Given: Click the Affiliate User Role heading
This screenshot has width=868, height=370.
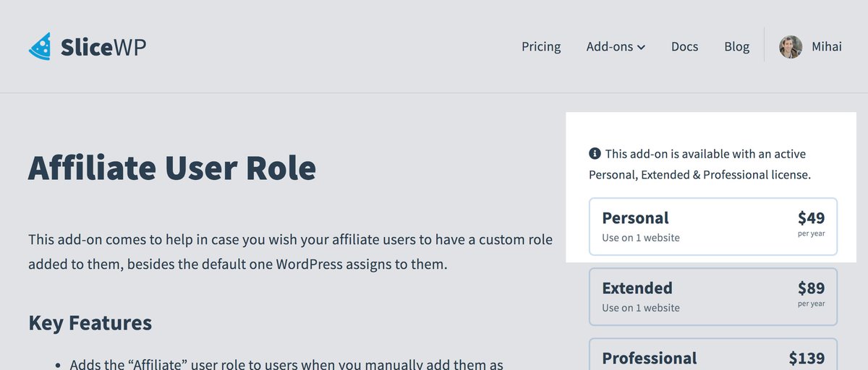Looking at the screenshot, I should [172, 168].
